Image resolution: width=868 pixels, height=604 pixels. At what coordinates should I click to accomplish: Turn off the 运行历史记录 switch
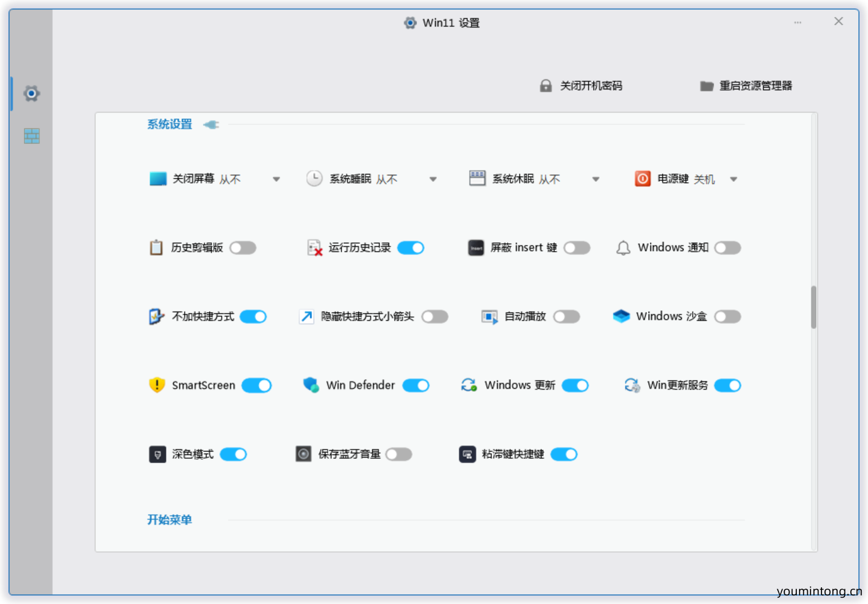[410, 248]
